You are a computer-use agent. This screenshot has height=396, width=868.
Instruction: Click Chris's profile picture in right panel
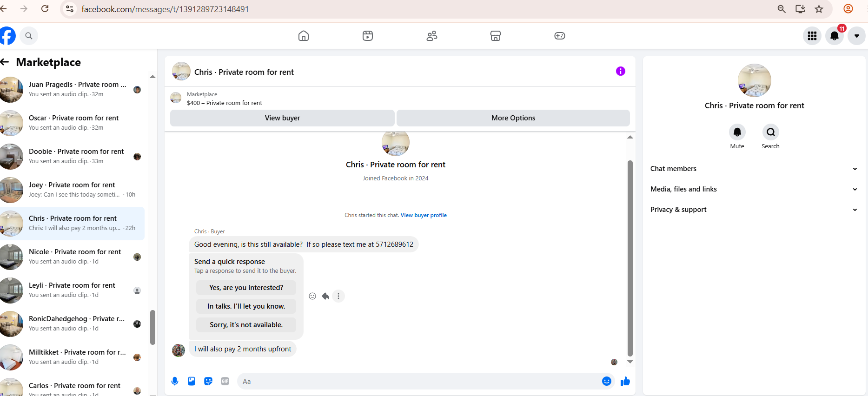[x=754, y=80]
